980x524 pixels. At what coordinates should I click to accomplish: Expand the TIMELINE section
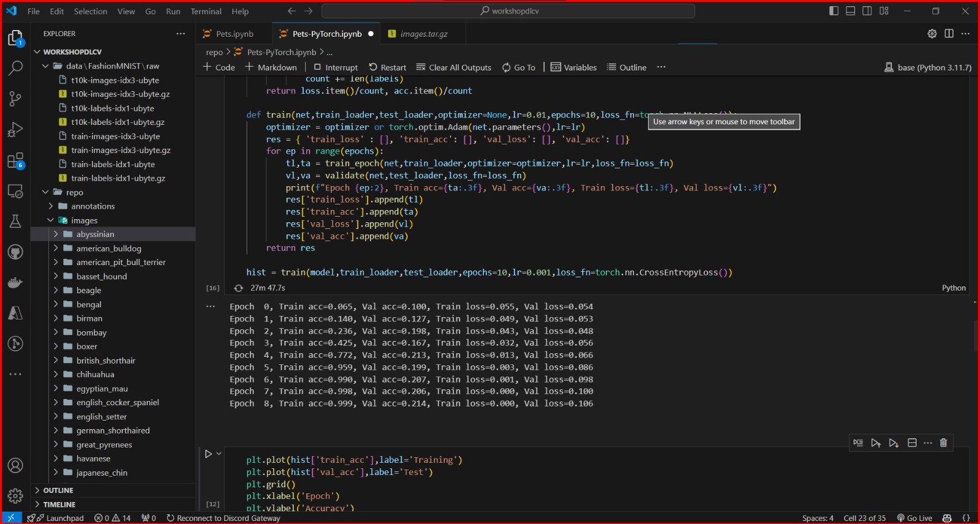point(113,504)
